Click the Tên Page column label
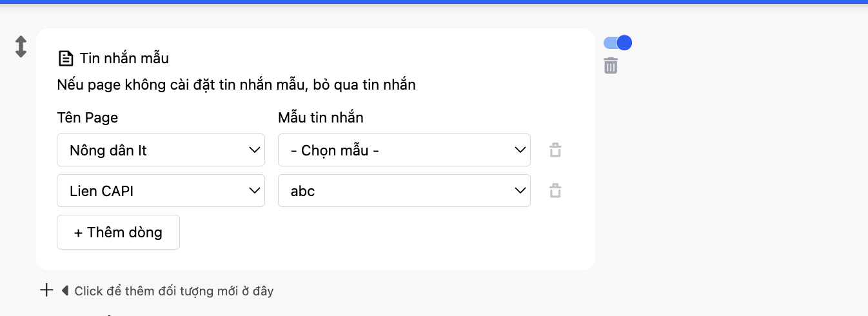 [88, 117]
